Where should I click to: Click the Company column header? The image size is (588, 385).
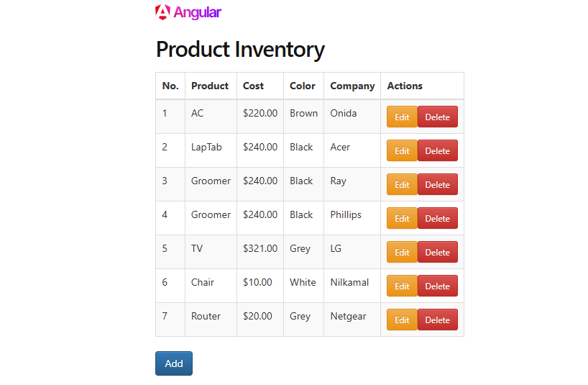(352, 86)
